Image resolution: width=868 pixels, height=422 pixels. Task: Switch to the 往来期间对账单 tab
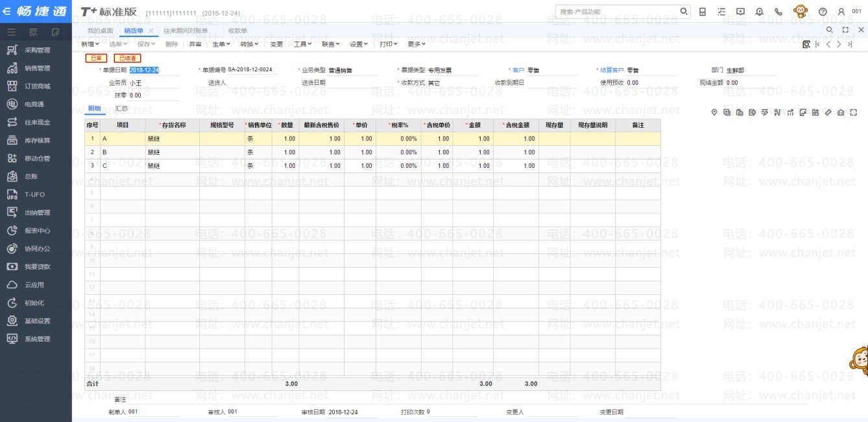[x=186, y=30]
